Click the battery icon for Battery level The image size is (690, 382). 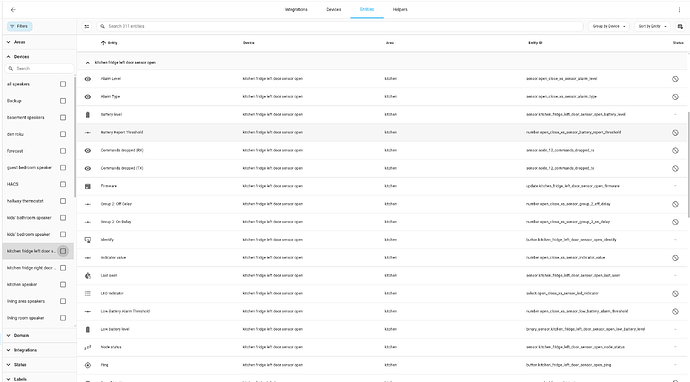88,114
